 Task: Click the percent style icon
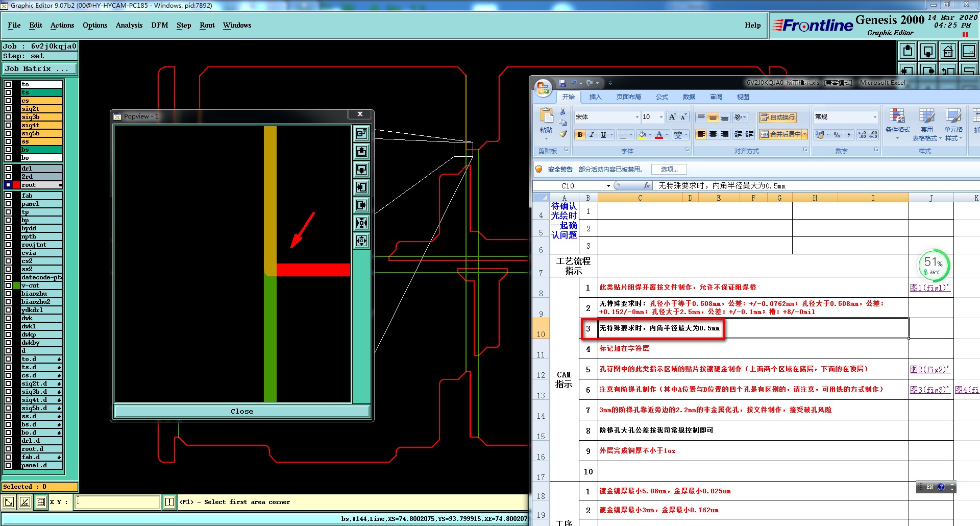coord(837,135)
